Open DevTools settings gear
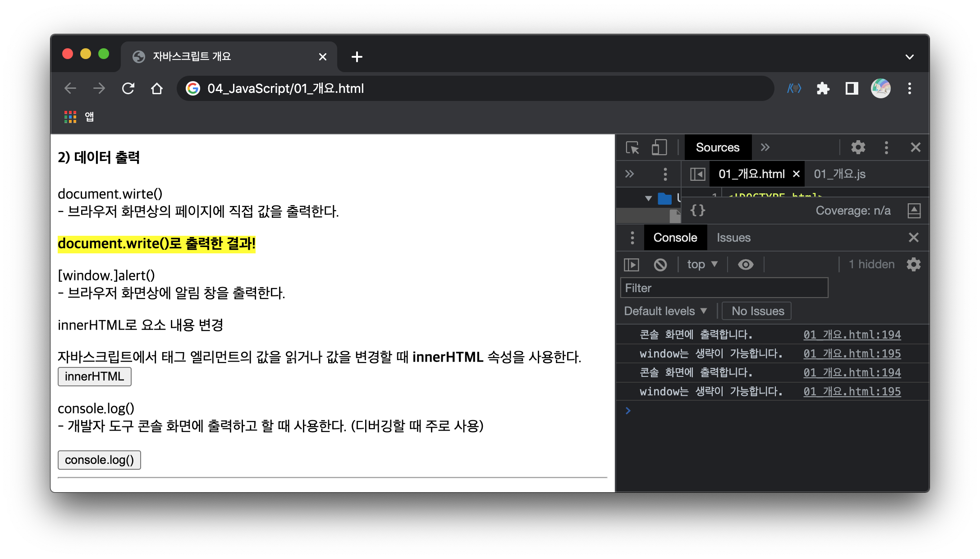980x559 pixels. (x=858, y=147)
